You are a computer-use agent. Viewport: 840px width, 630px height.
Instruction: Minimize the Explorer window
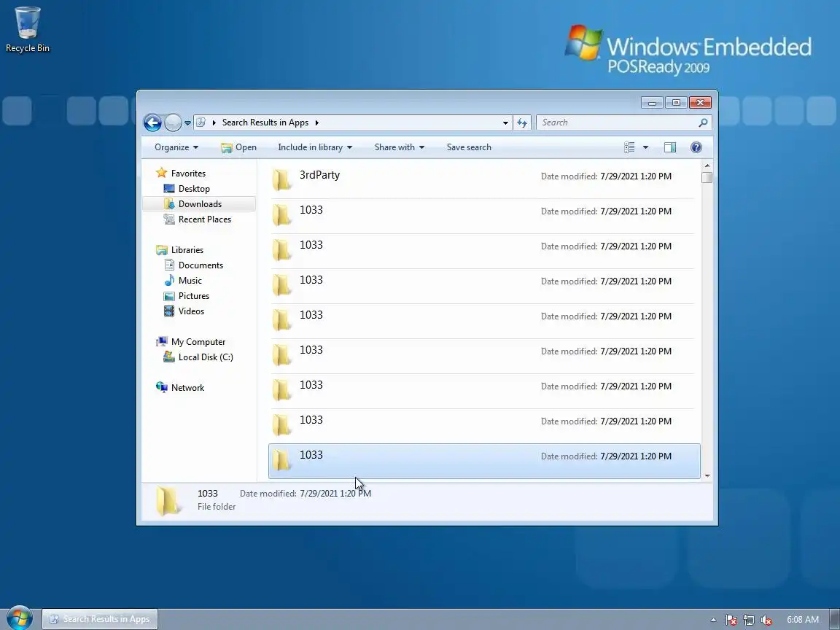tap(652, 102)
